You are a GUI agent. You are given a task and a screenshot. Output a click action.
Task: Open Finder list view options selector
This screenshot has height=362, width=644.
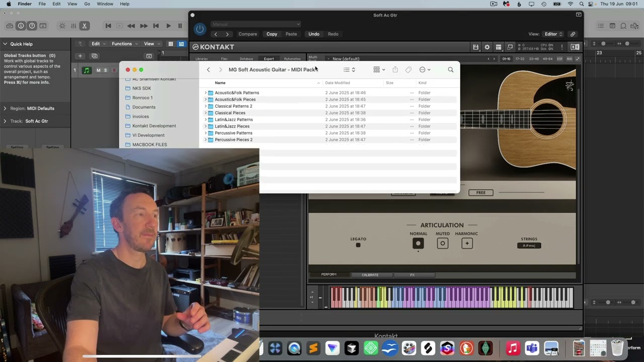pyautogui.click(x=350, y=70)
